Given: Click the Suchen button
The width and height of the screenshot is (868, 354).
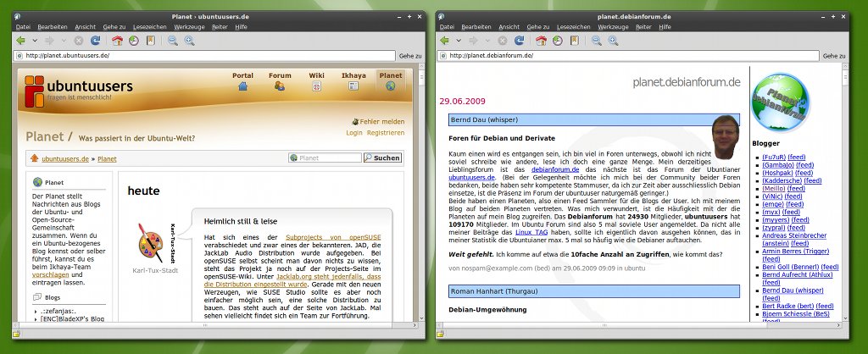Looking at the screenshot, I should [382, 158].
